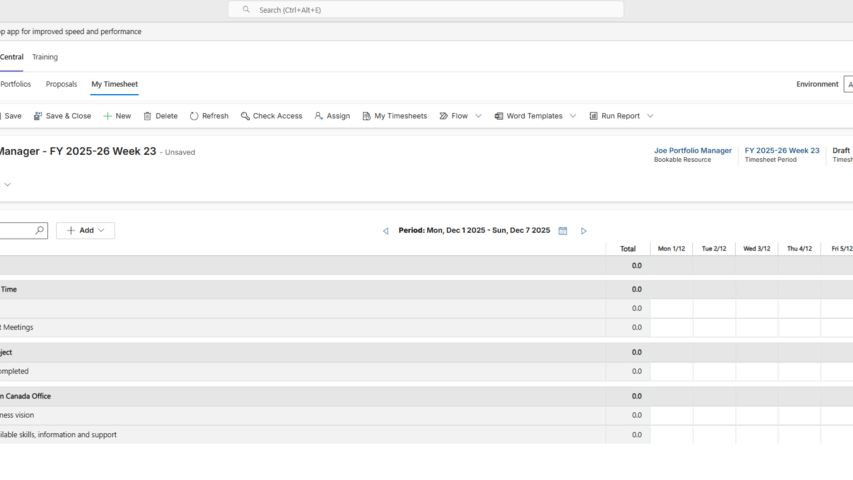Viewport: 853px width, 480px height.
Task: Click the Check Access icon
Action: [245, 116]
